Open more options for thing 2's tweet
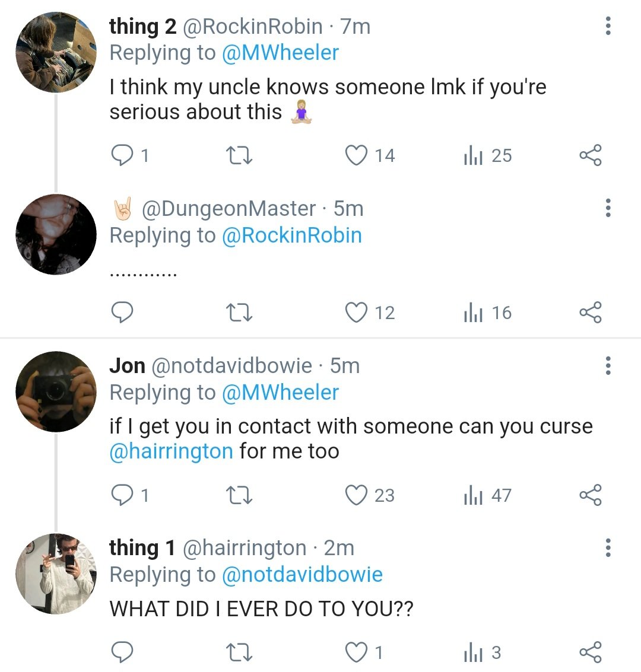The image size is (641, 672). coord(608,26)
